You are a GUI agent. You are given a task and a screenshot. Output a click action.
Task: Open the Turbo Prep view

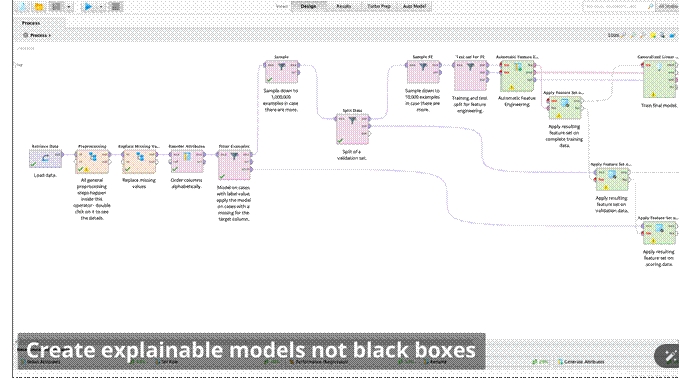pos(378,6)
